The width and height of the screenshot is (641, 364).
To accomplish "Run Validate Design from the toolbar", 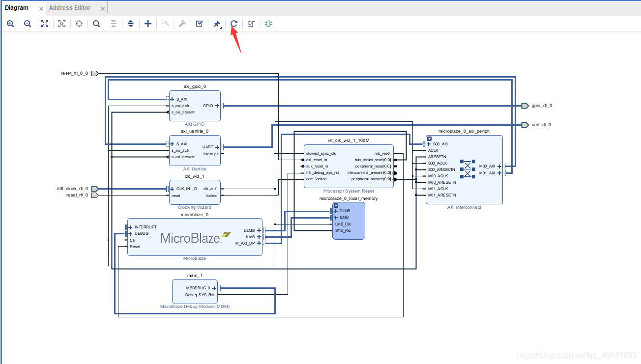I will pos(199,23).
